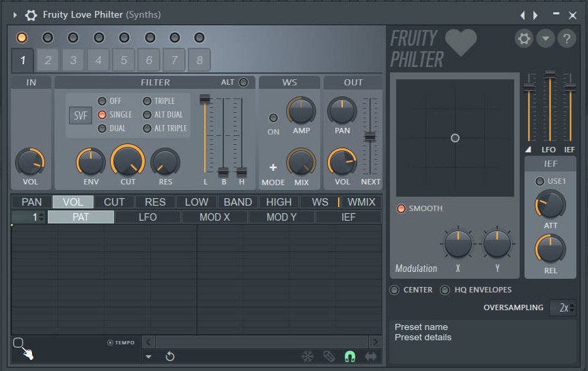Toggle the envelope snap magnet icon
Screen dimensions: 588x371
pos(350,357)
